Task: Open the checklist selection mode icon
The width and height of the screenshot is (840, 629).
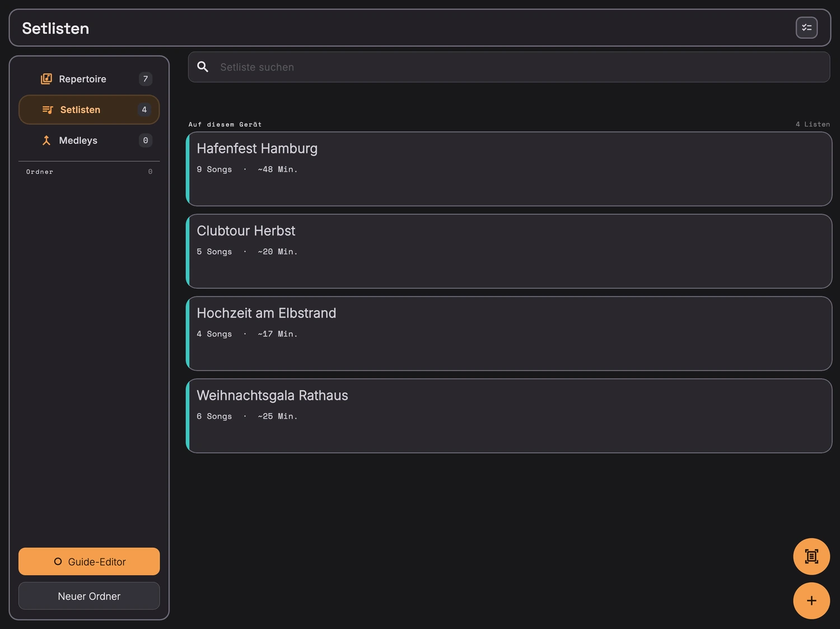Action: click(x=806, y=27)
